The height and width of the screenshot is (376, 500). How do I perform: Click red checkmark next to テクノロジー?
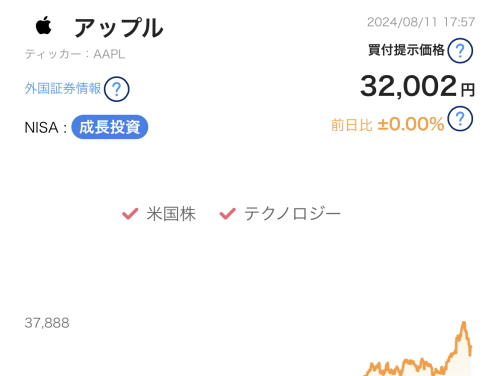[228, 214]
